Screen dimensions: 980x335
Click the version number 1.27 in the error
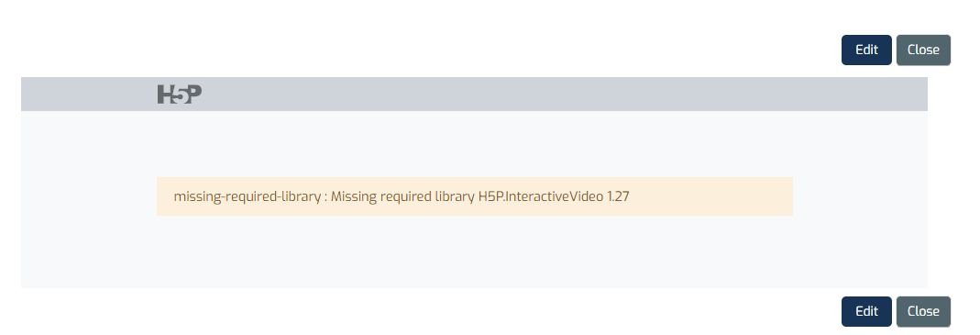[618, 196]
